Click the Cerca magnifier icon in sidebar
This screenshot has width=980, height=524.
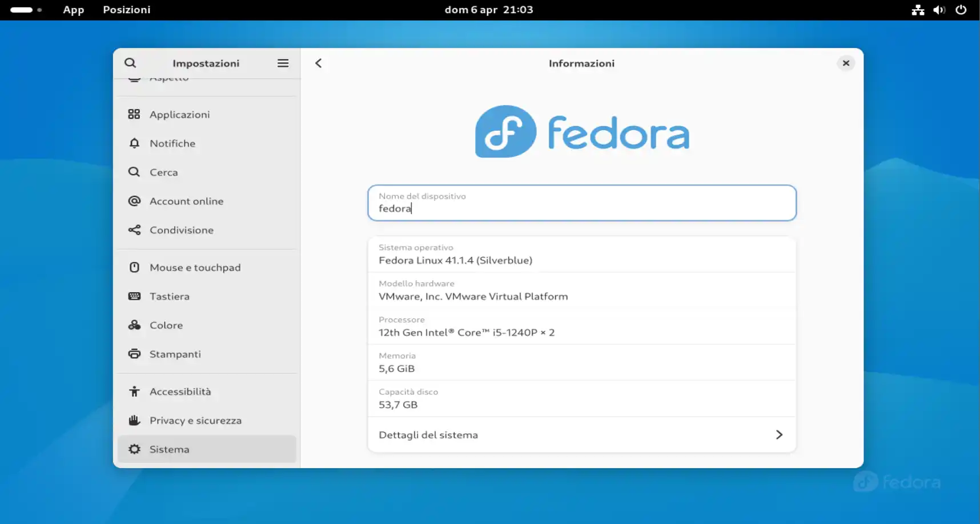(x=134, y=172)
